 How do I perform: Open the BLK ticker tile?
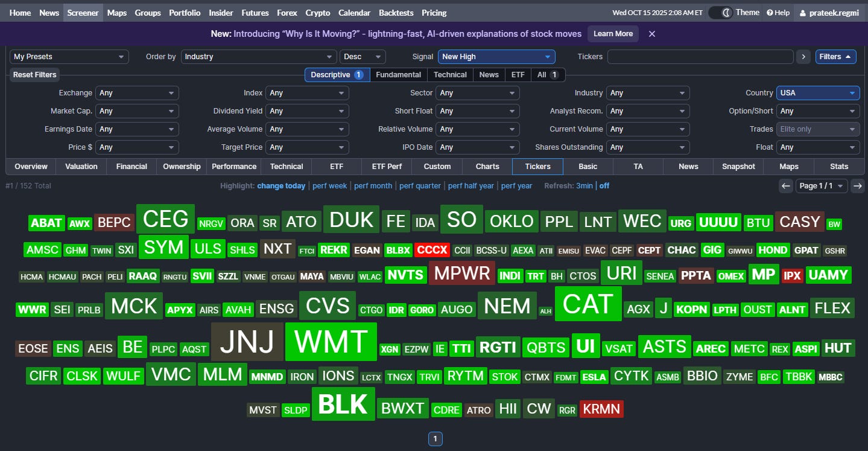tap(343, 404)
